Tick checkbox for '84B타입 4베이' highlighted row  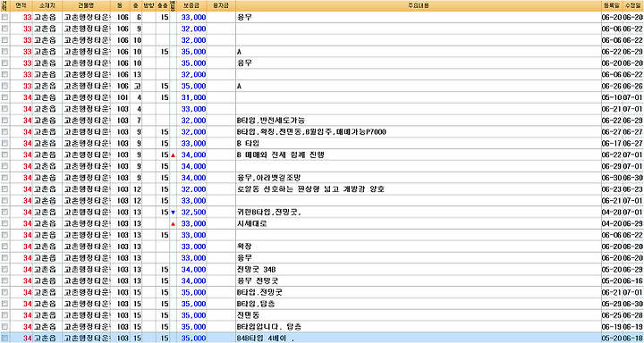tap(4, 338)
